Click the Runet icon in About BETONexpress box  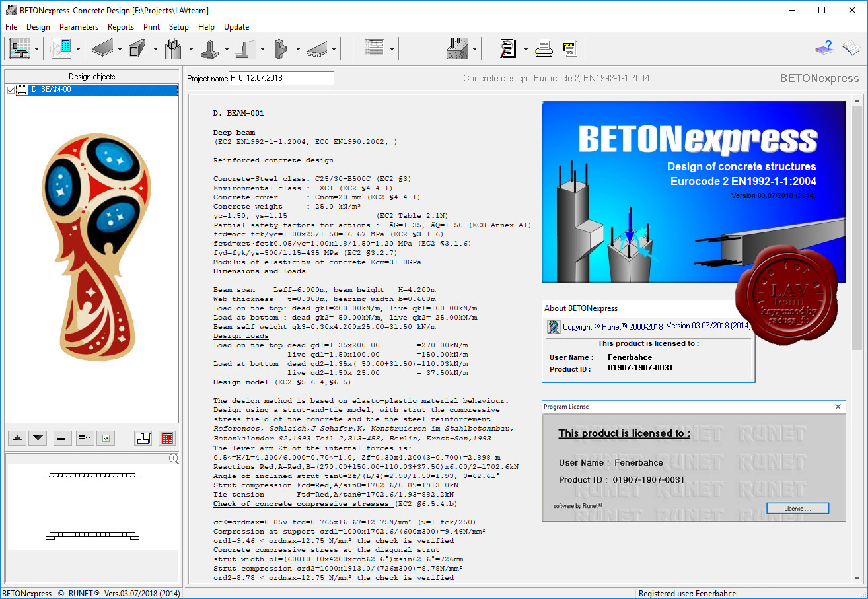[x=554, y=326]
